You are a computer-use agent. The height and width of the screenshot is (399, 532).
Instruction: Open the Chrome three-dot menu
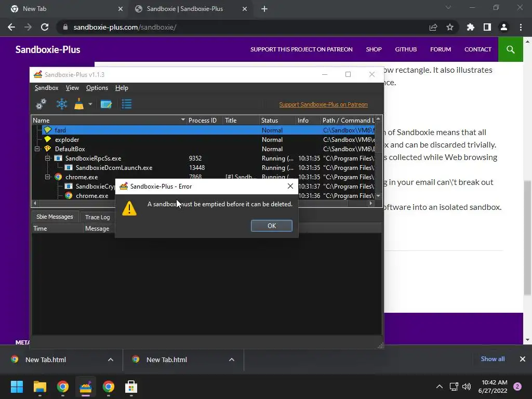click(521, 27)
